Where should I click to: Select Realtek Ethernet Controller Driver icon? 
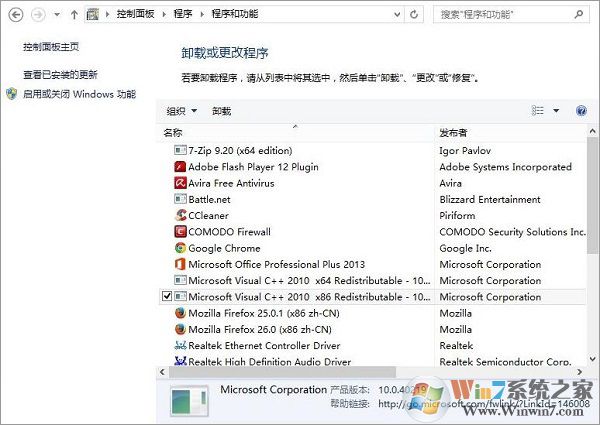pyautogui.click(x=180, y=345)
